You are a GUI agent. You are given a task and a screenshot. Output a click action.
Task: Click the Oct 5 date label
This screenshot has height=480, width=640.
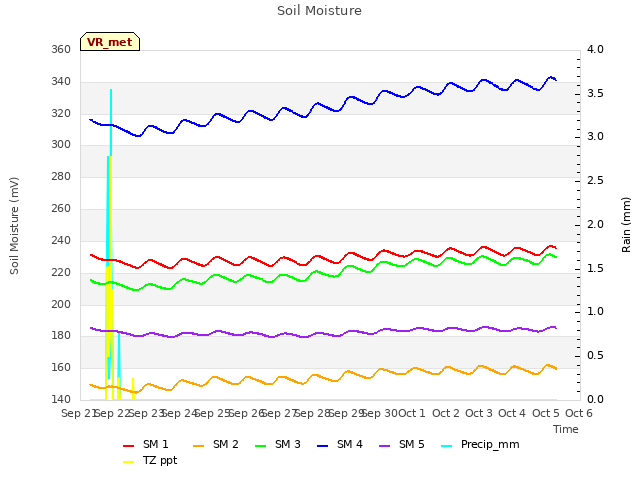coord(546,413)
